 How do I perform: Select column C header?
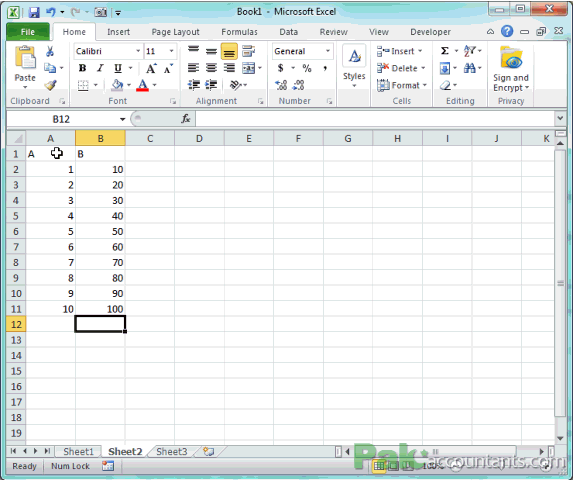pyautogui.click(x=150, y=138)
